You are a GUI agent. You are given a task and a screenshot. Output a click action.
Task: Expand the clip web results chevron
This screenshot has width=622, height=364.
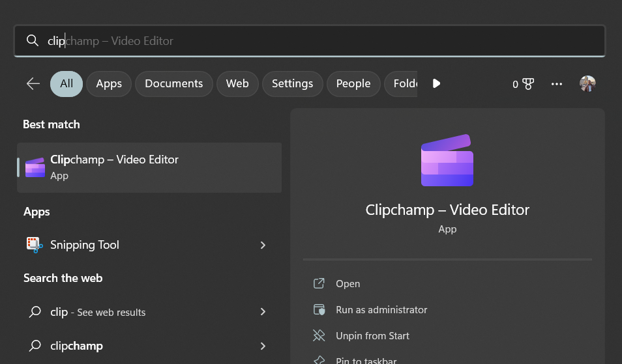click(x=263, y=312)
